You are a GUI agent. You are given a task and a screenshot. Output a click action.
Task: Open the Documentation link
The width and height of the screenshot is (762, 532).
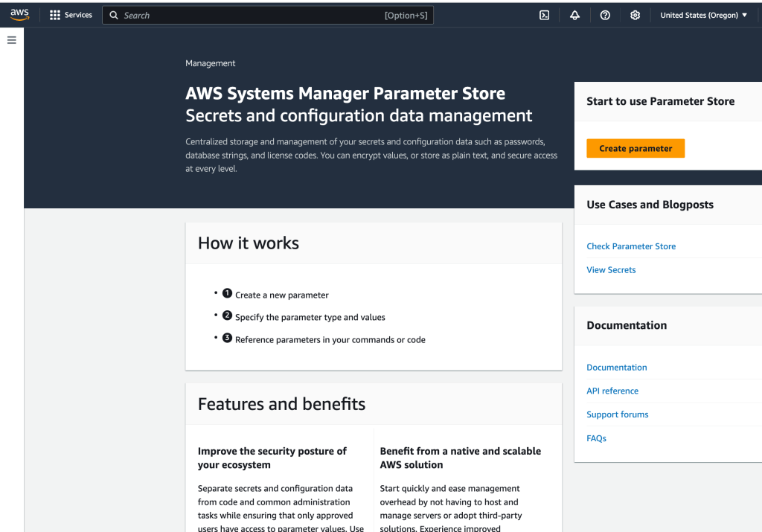click(x=616, y=368)
